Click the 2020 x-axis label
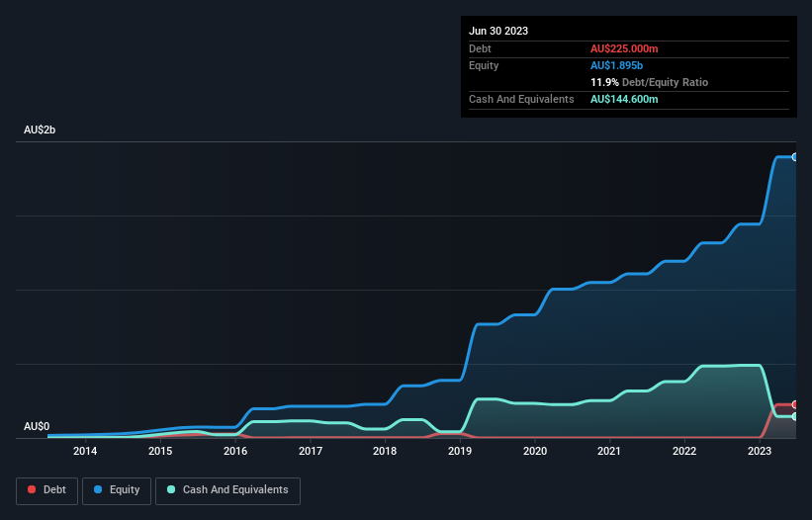Viewport: 812px width, 520px height. coord(535,451)
